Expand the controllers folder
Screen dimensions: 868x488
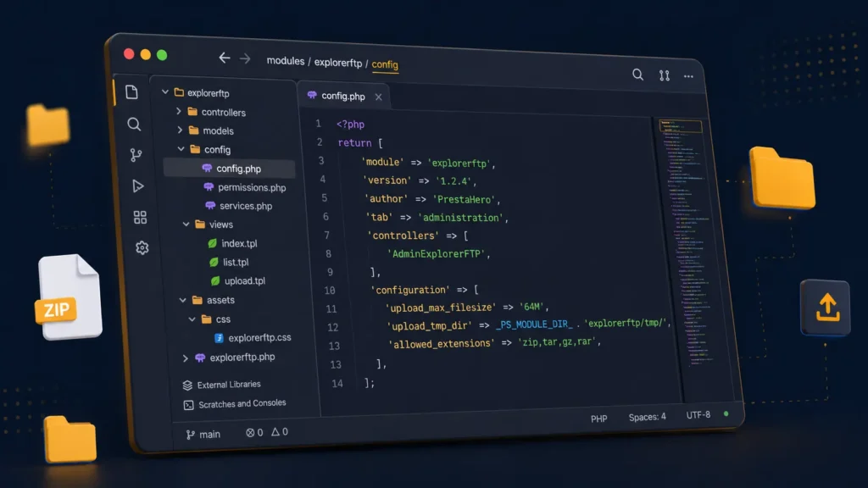pyautogui.click(x=178, y=111)
